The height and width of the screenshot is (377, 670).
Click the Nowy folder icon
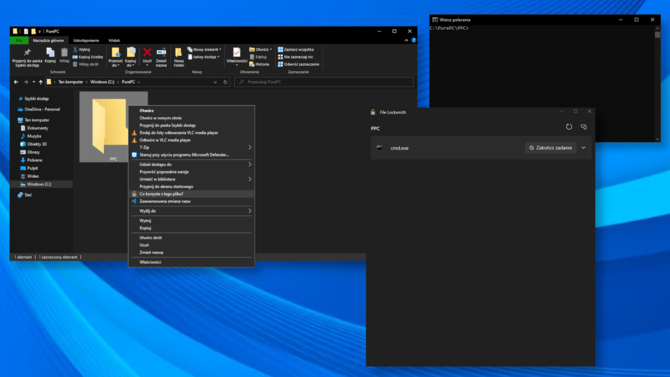point(179,53)
